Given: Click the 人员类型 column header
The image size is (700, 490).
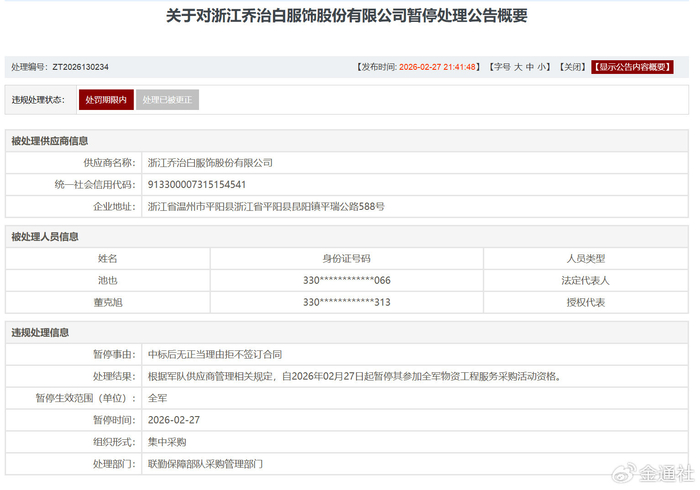Looking at the screenshot, I should click(x=586, y=259).
